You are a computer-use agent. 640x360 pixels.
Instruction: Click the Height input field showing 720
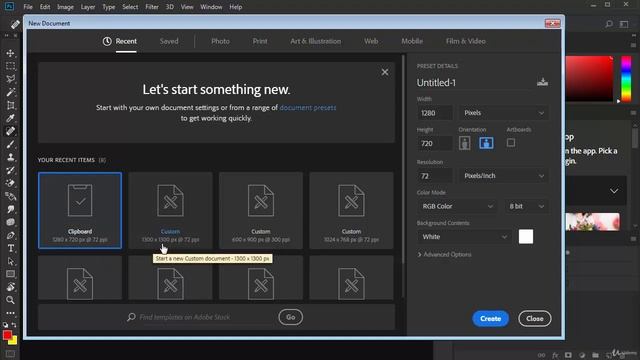(x=434, y=144)
